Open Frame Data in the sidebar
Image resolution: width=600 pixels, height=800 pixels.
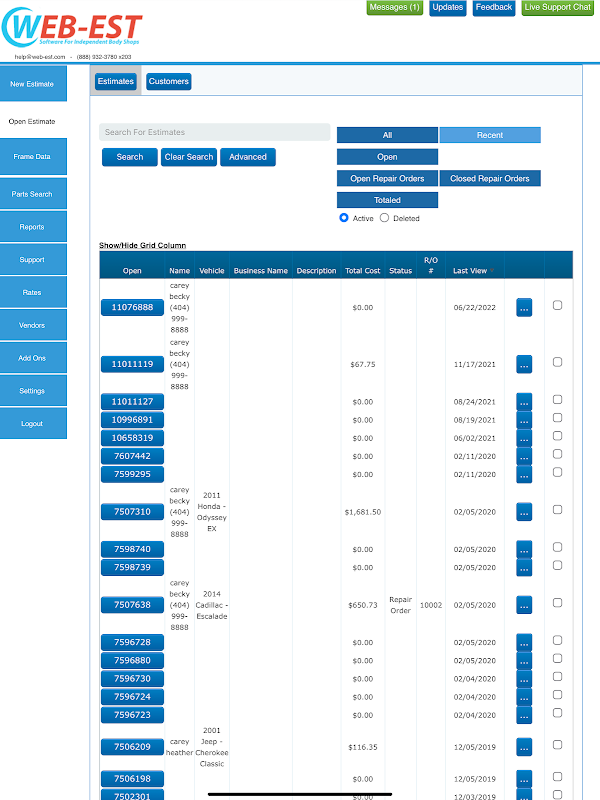(x=33, y=157)
